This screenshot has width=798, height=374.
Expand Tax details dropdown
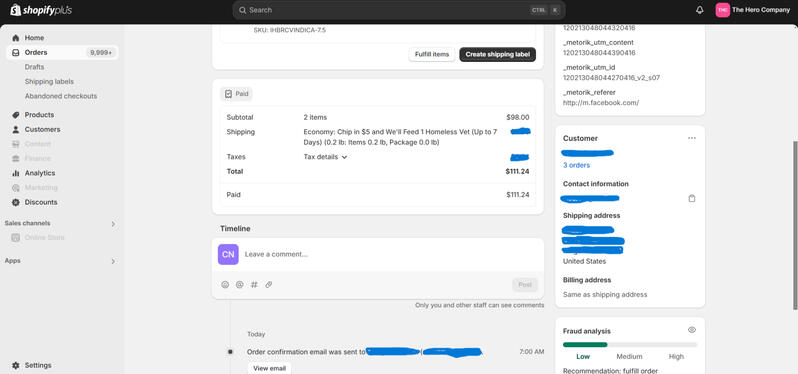click(x=325, y=157)
